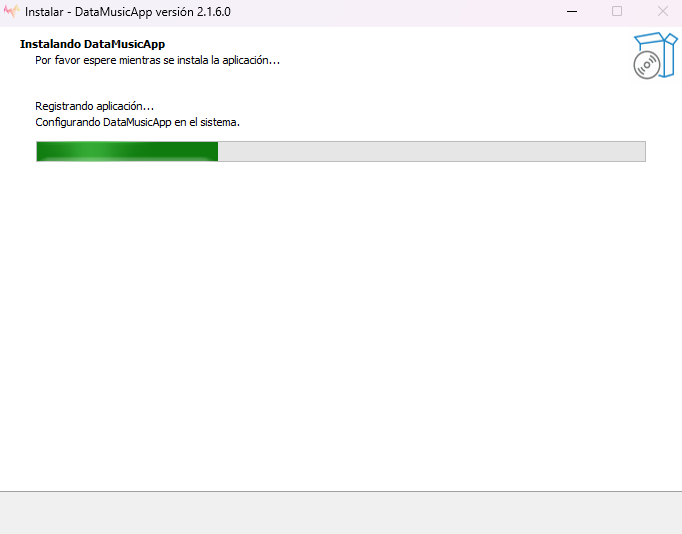The image size is (682, 534).
Task: Click 'Por favor espere mientras se instala' text
Action: tap(157, 60)
